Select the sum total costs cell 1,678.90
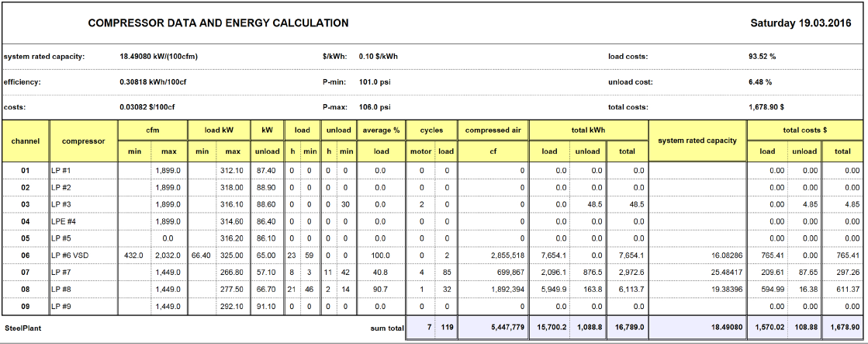Image resolution: width=868 pixels, height=344 pixels. click(x=842, y=328)
